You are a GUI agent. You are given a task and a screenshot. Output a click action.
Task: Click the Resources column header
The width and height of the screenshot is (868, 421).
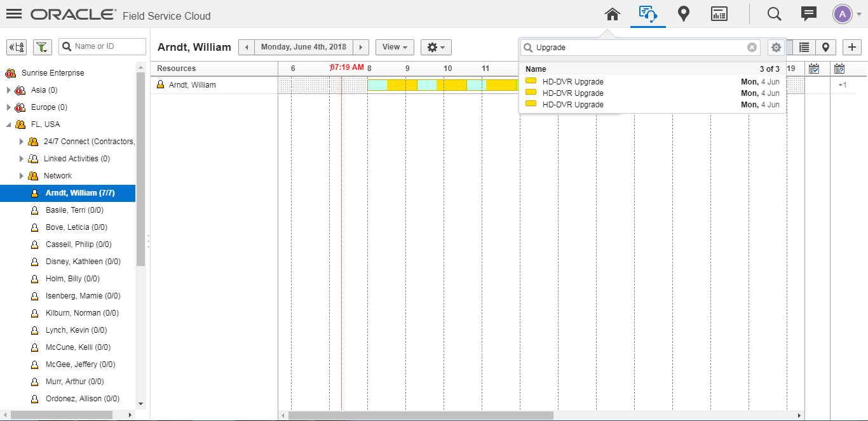tap(214, 69)
